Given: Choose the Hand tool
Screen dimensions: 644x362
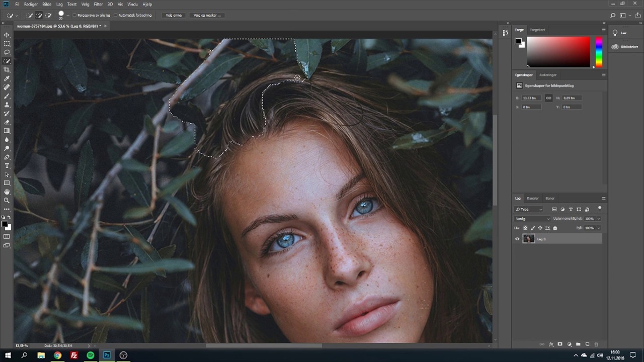Looking at the screenshot, I should pos(7,192).
